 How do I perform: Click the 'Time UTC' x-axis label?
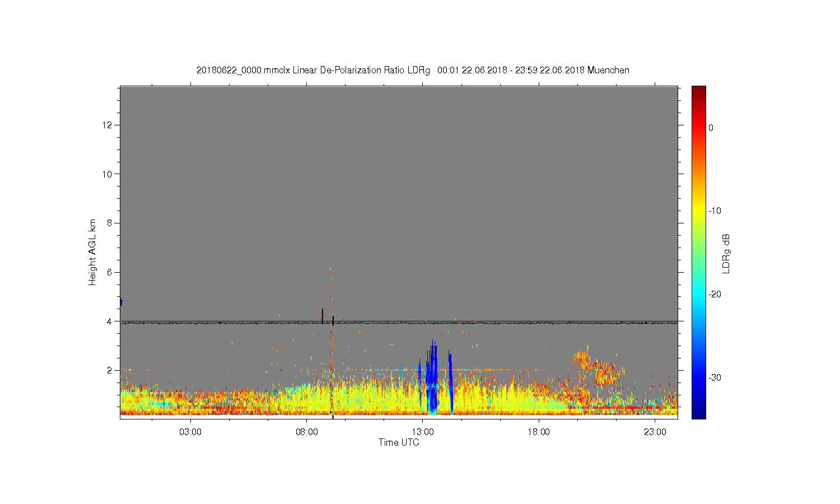click(x=399, y=442)
